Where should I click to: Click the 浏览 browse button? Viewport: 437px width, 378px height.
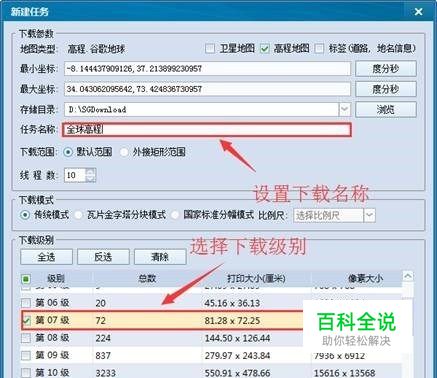[x=386, y=109]
